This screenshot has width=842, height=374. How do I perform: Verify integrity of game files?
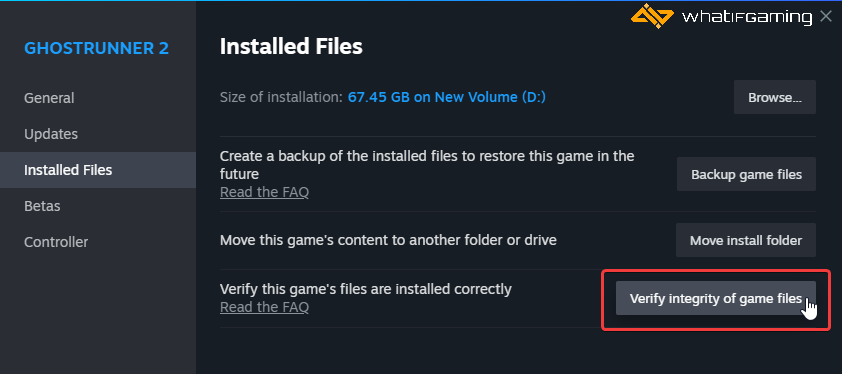pyautogui.click(x=715, y=298)
